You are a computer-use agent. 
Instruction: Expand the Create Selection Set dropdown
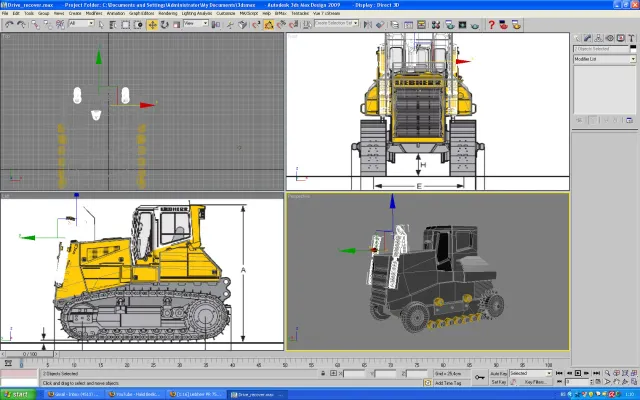click(356, 23)
